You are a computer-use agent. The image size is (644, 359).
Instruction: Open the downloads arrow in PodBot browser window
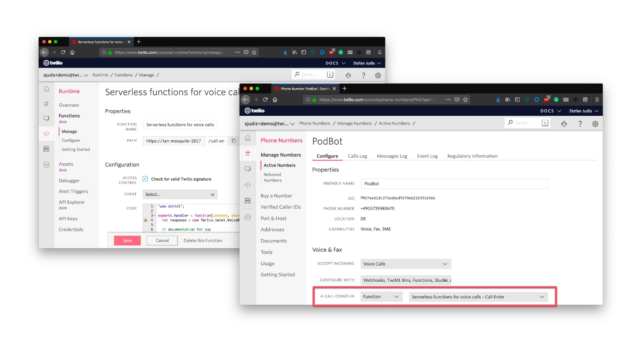click(x=498, y=99)
